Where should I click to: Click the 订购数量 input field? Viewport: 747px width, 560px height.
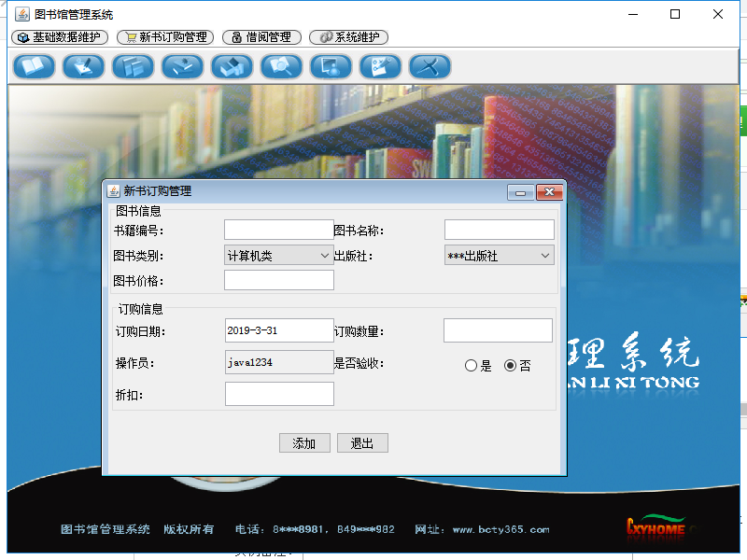(x=498, y=330)
